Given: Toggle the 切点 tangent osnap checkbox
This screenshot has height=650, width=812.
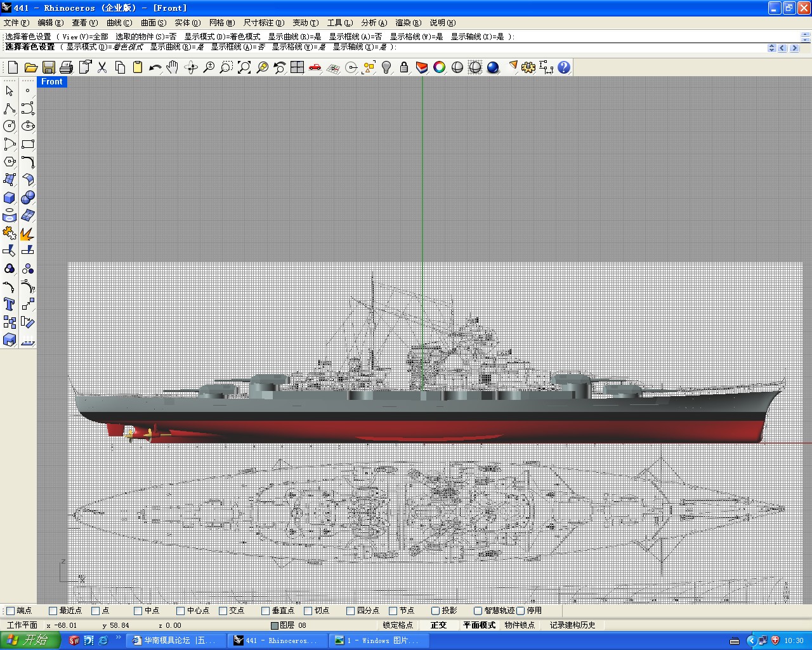Looking at the screenshot, I should click(308, 611).
